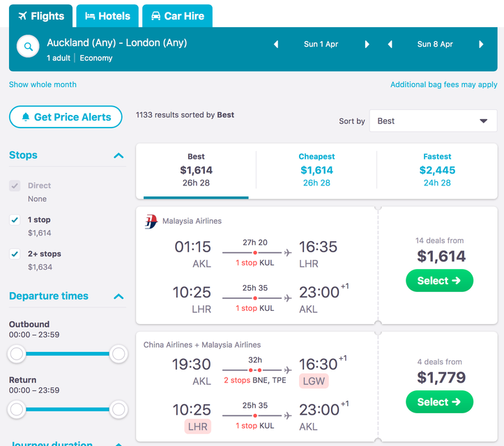Show the Best results tab

click(x=196, y=170)
